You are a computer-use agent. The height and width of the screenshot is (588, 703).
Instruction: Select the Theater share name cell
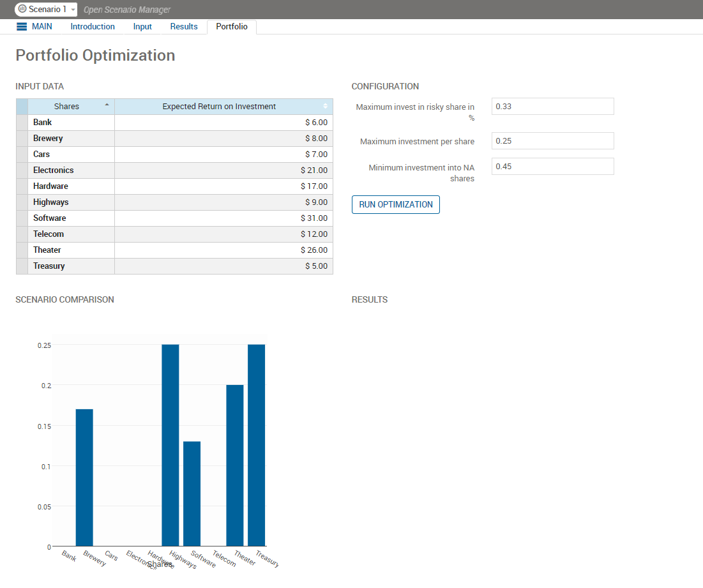coord(71,250)
